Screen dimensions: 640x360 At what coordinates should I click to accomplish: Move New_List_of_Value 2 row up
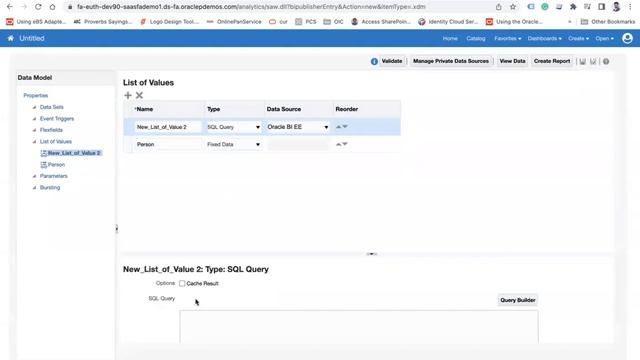(338, 127)
